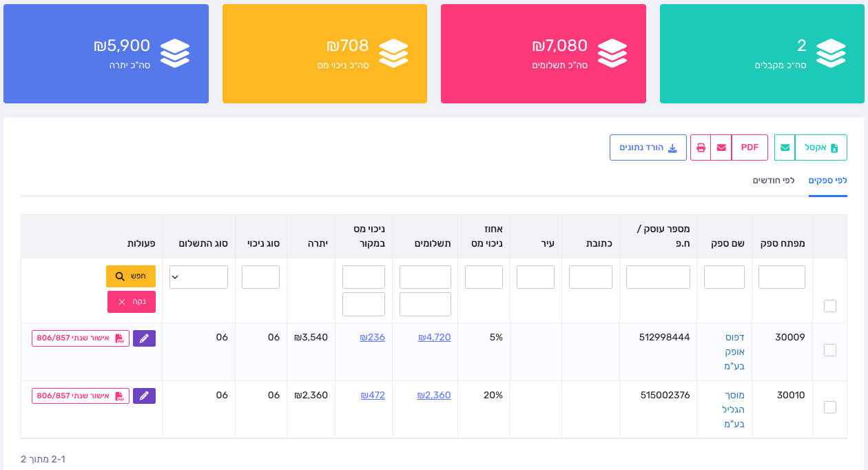The width and height of the screenshot is (868, 470).
Task: Click the printer icon in the toolbar
Action: click(701, 147)
